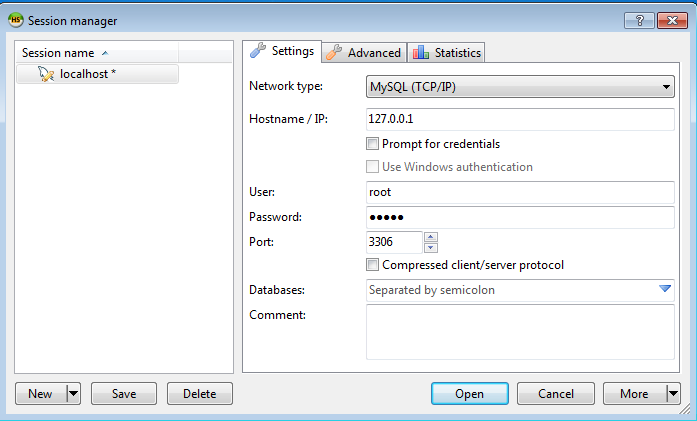Image resolution: width=697 pixels, height=421 pixels.
Task: Click the wrench icon on Advanced tab
Action: [x=334, y=52]
